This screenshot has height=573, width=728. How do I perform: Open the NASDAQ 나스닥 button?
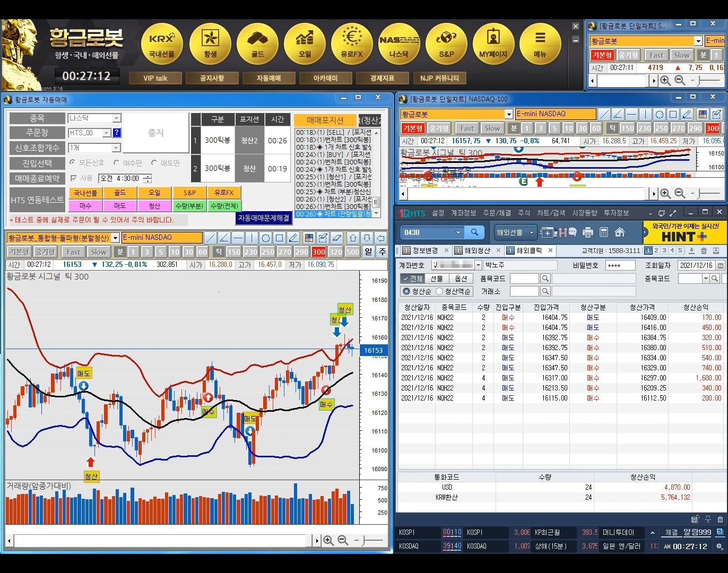pos(399,44)
